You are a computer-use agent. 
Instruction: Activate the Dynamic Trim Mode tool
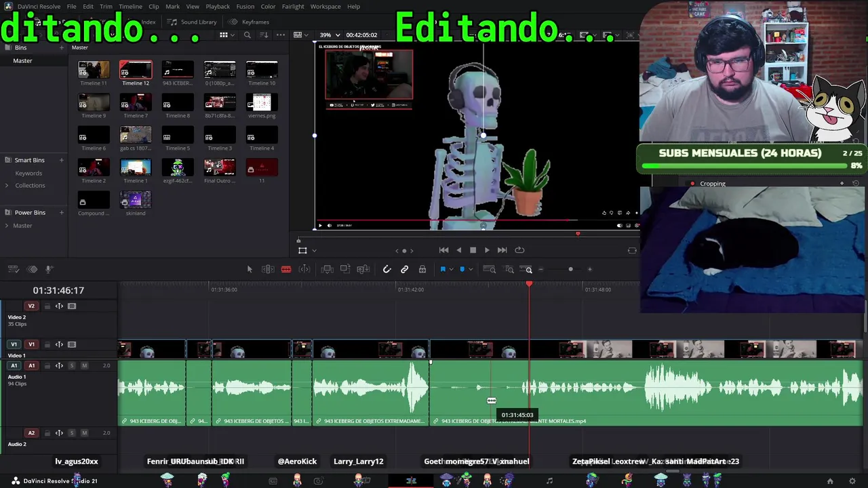[x=304, y=270]
